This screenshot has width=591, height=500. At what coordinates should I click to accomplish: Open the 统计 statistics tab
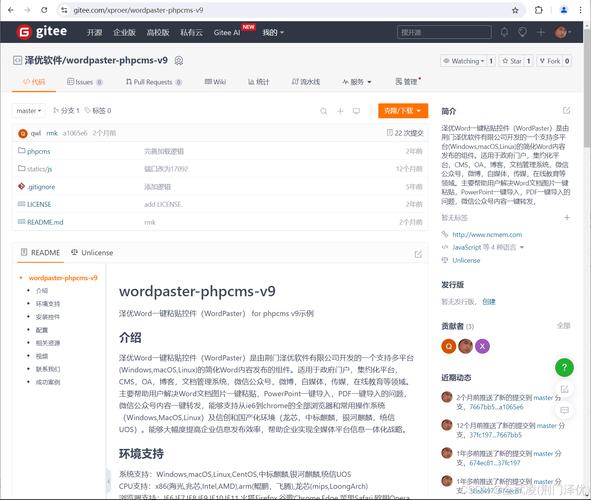pos(259,82)
